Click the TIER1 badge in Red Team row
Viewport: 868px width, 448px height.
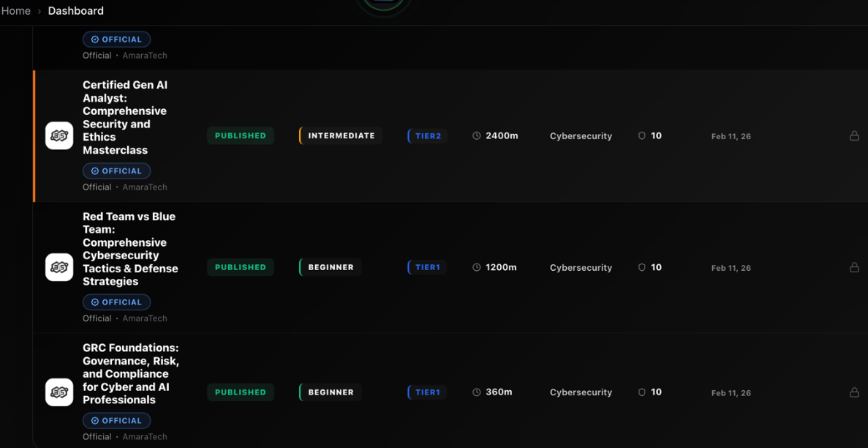(427, 267)
